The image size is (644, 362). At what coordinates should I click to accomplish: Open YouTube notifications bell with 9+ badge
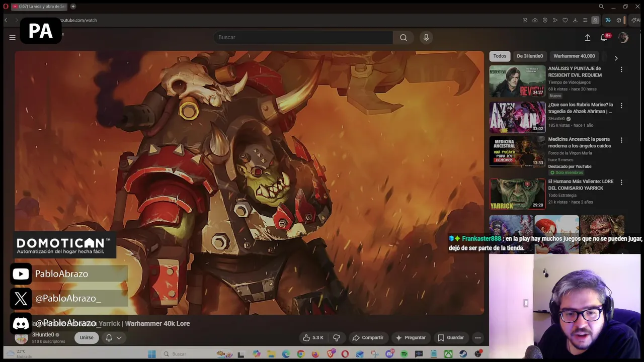click(605, 38)
